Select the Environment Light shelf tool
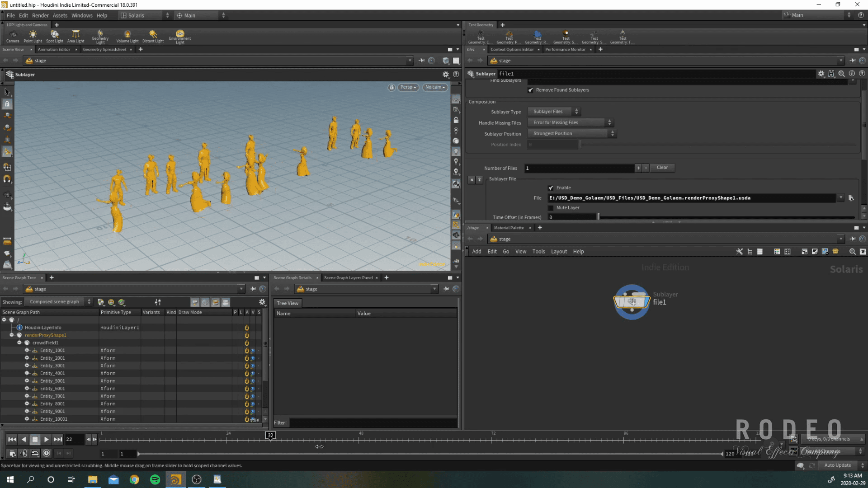 180,36
